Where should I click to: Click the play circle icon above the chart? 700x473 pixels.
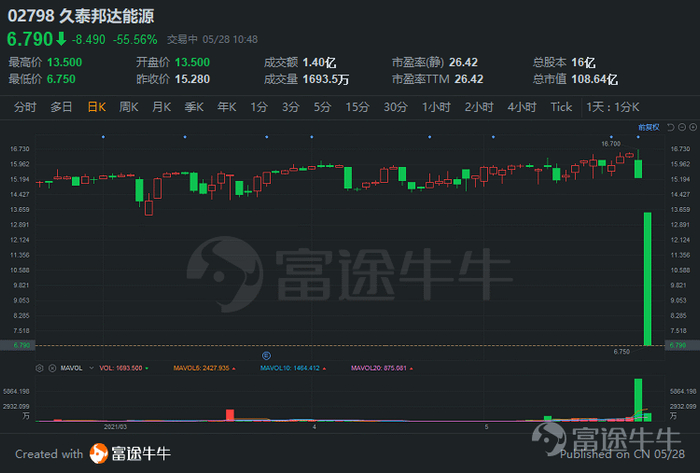coord(693,128)
